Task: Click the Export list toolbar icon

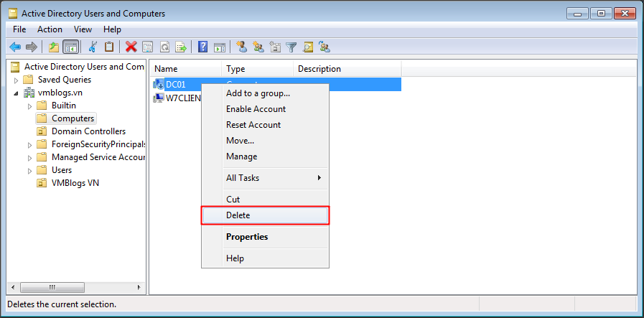Action: pos(182,47)
